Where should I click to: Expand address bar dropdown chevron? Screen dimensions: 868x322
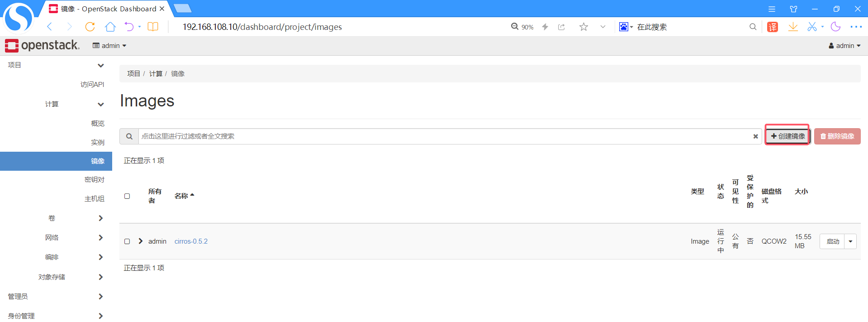[603, 27]
